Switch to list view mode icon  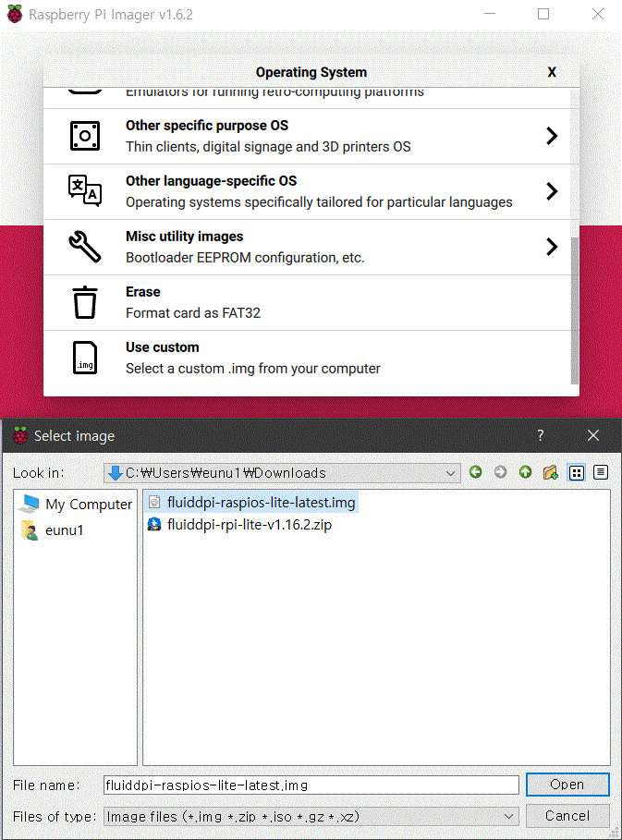point(577,472)
